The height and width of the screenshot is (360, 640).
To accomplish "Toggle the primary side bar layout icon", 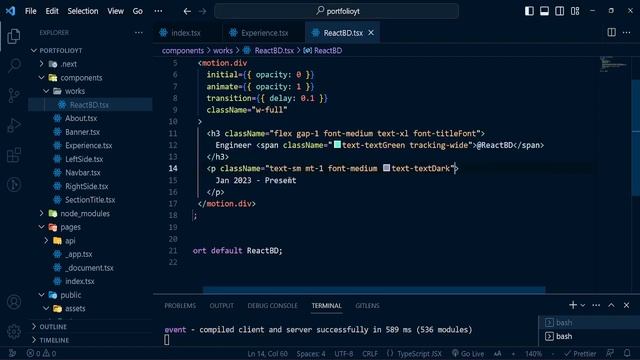I will [x=529, y=11].
